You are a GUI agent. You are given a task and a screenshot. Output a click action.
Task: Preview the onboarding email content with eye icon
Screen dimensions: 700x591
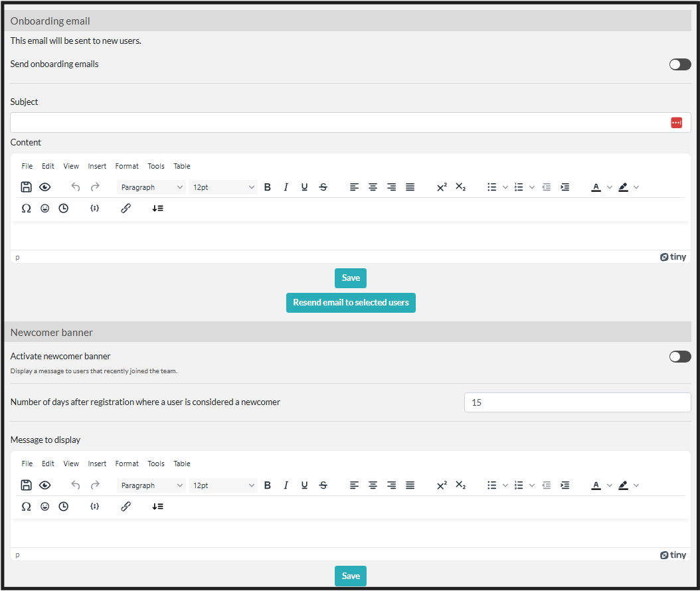(45, 187)
